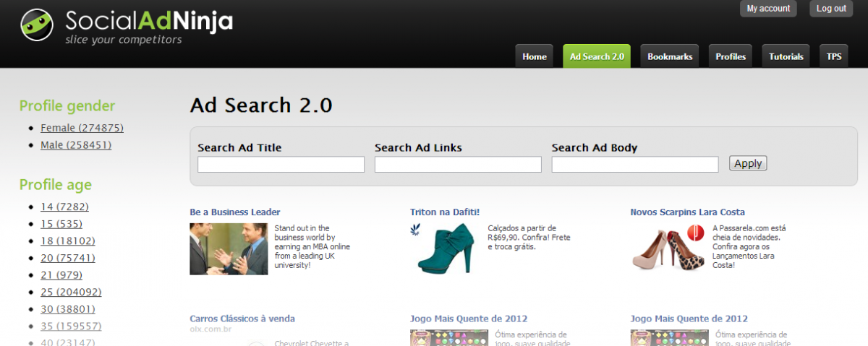Viewport: 868px width, 346px height.
Task: Open the Profiles tab
Action: pos(731,56)
